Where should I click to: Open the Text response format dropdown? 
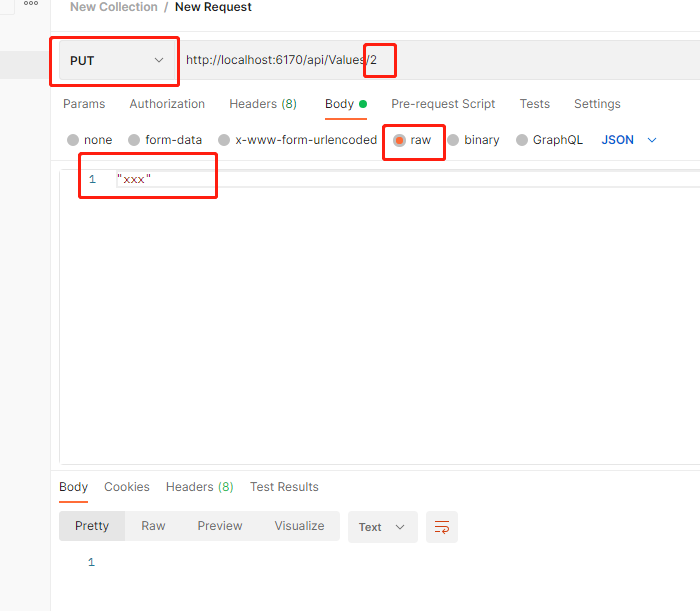click(383, 527)
